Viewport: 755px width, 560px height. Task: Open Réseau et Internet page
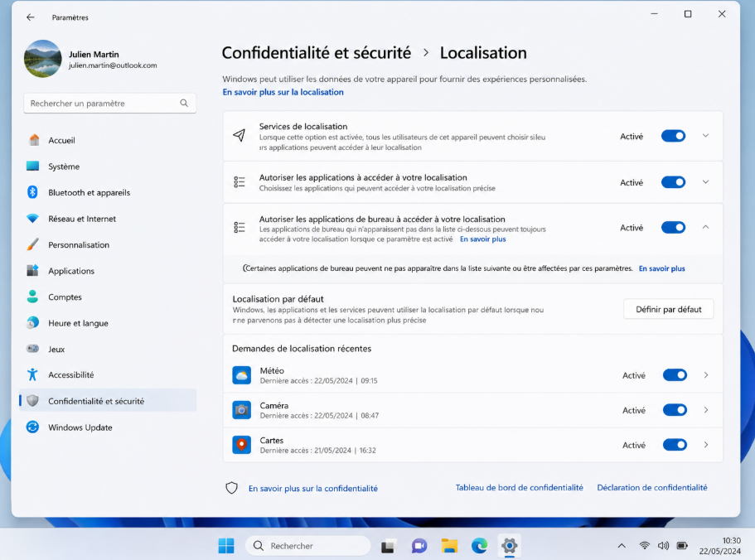point(108,219)
